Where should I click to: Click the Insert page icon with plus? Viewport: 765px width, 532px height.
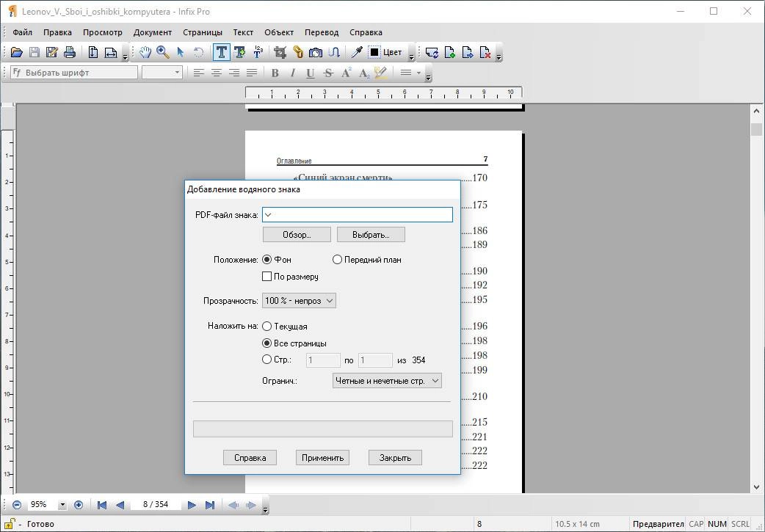click(x=450, y=52)
